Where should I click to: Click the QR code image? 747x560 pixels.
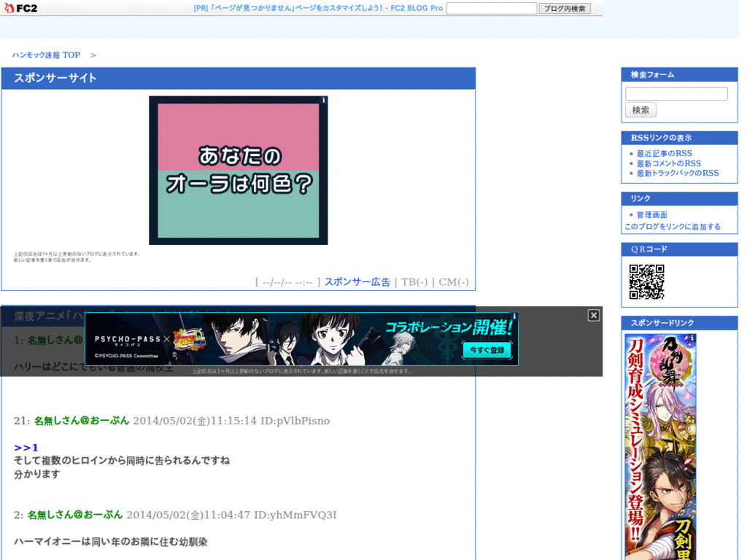[x=646, y=282]
